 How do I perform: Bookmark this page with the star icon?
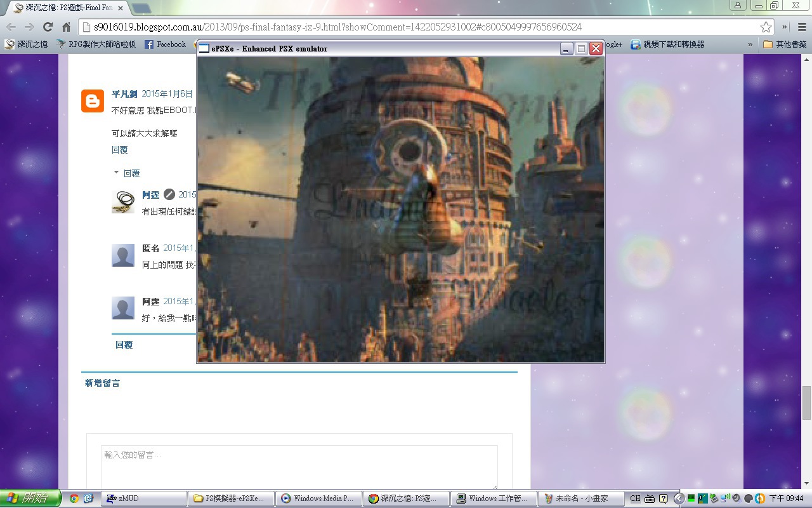click(766, 27)
